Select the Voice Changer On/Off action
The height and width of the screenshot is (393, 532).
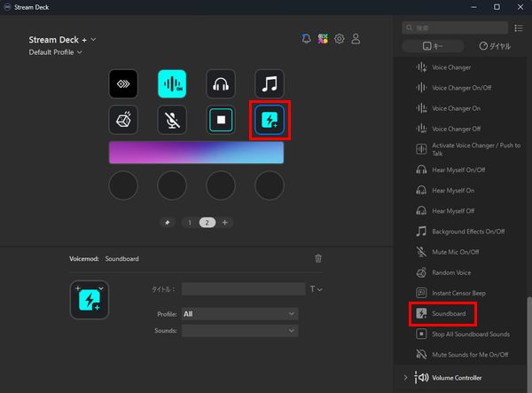coord(461,88)
